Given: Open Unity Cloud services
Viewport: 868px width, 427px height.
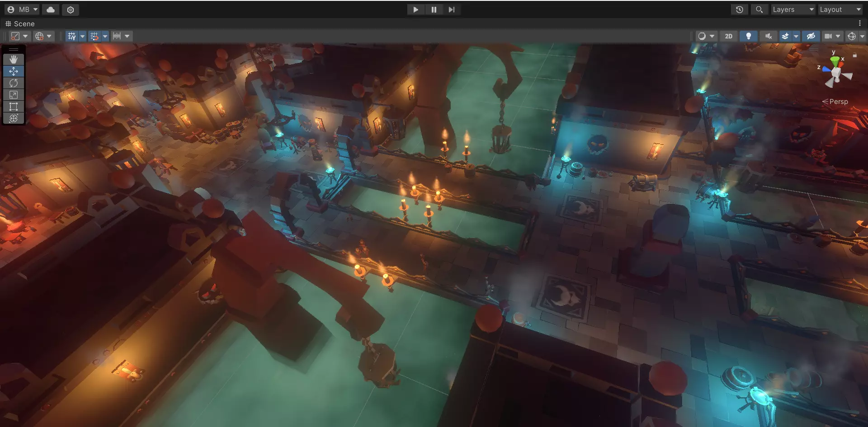Looking at the screenshot, I should (51, 9).
